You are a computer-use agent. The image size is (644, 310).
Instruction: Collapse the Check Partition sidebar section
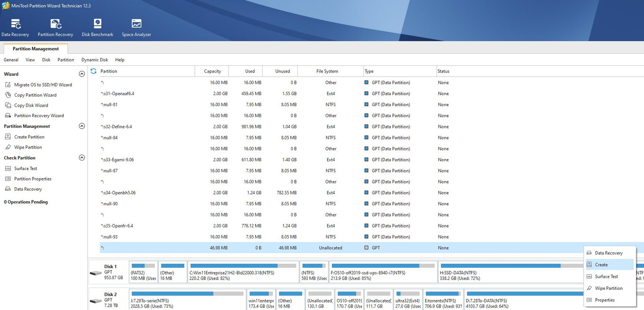(82, 158)
